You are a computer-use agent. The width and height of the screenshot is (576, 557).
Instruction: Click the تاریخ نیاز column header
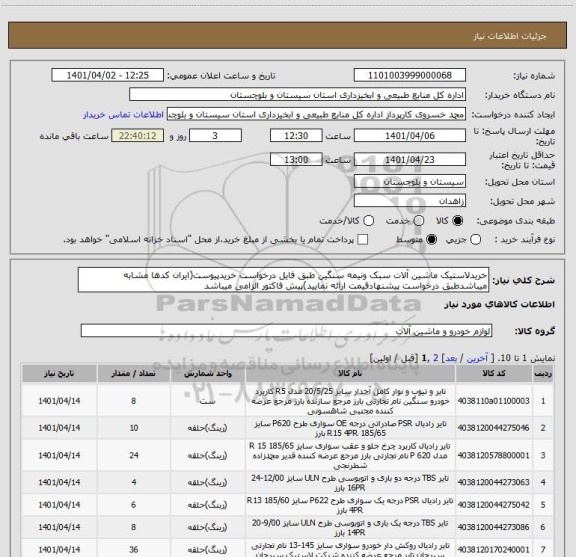pos(59,373)
